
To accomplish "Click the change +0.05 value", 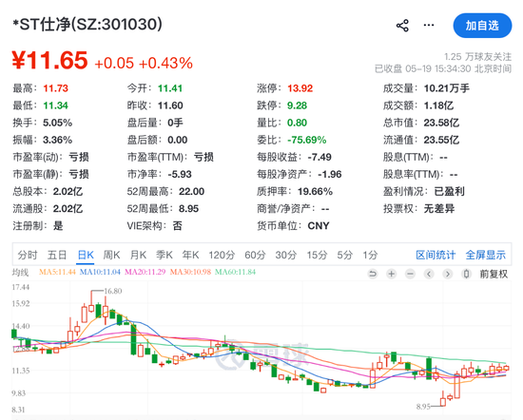I will (x=114, y=63).
